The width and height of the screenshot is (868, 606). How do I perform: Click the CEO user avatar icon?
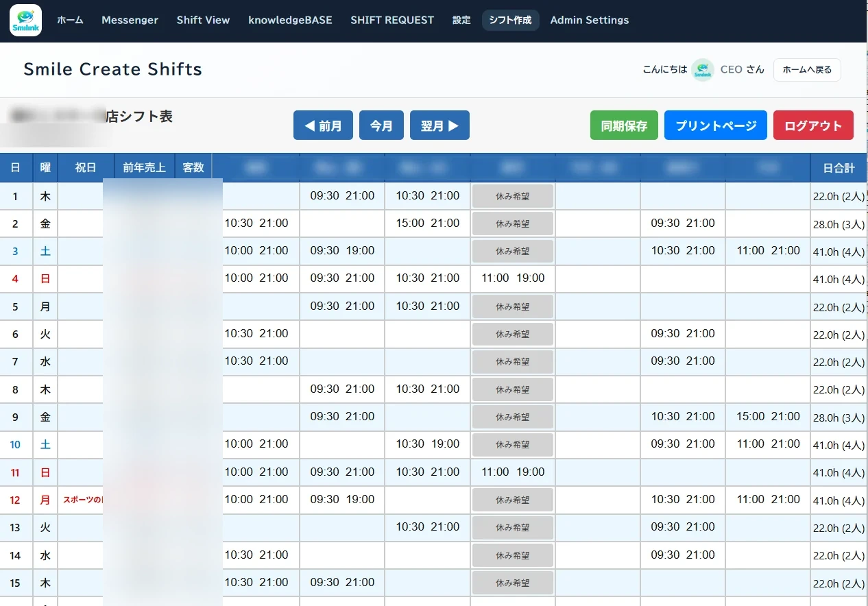tap(703, 70)
